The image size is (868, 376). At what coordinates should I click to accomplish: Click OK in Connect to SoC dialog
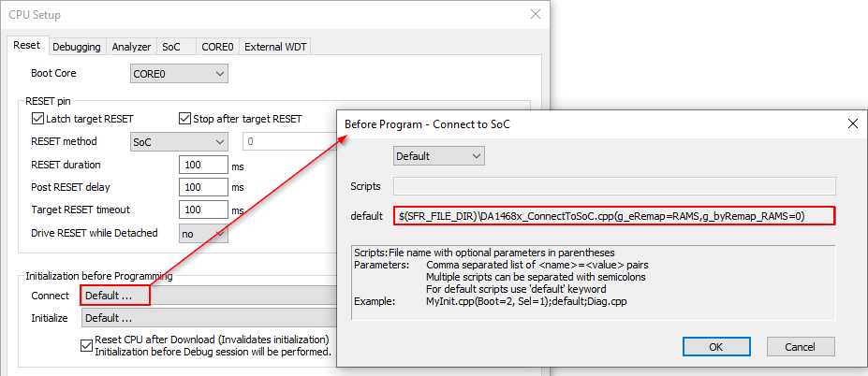(715, 346)
